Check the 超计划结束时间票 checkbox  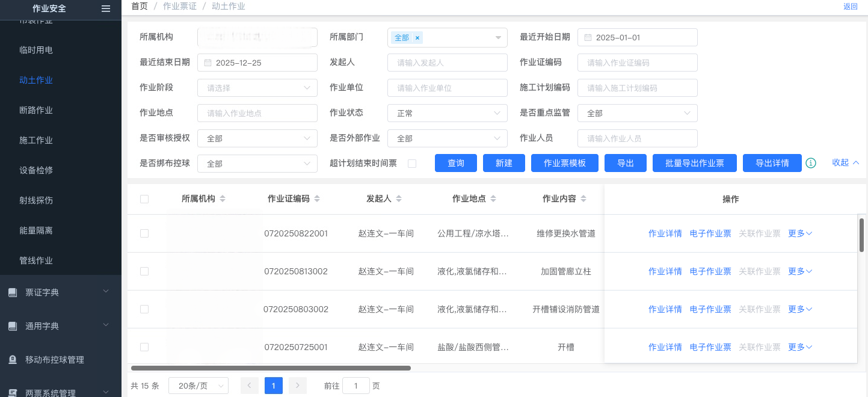click(412, 164)
